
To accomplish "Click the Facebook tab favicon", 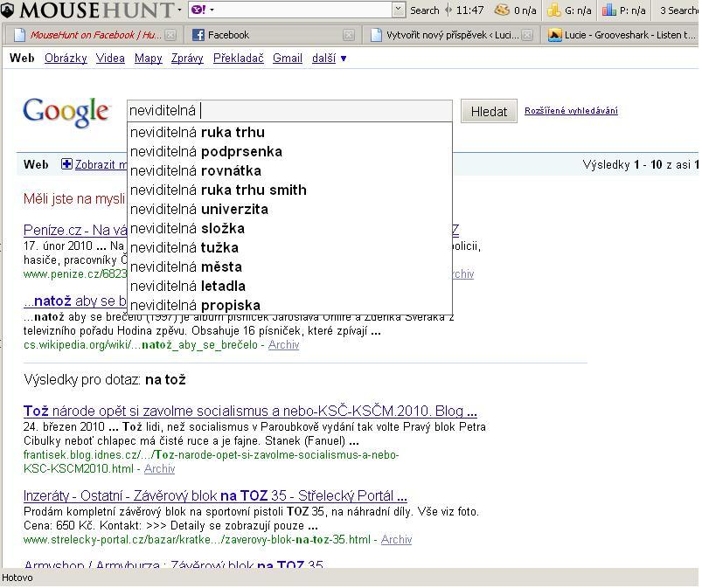I will (198, 35).
